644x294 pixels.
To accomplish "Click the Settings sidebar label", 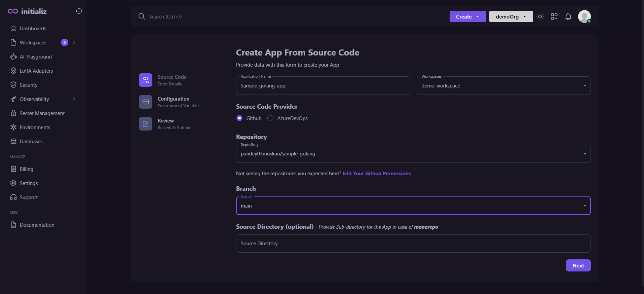I will 29,183.
